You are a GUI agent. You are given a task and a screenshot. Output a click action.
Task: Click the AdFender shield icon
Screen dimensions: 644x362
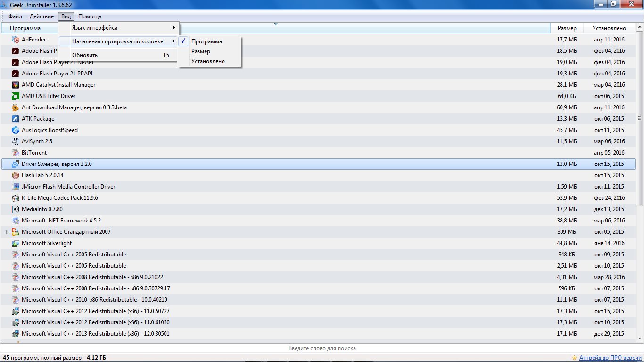point(16,40)
